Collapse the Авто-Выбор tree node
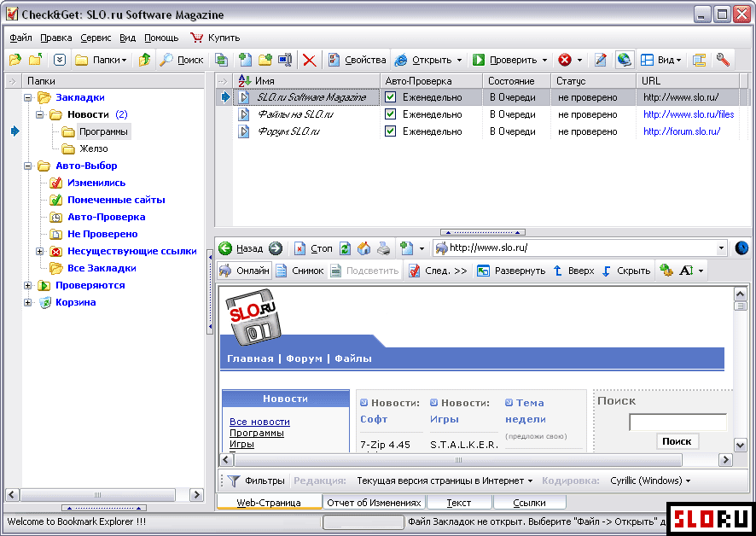The image size is (756, 536). pos(28,166)
